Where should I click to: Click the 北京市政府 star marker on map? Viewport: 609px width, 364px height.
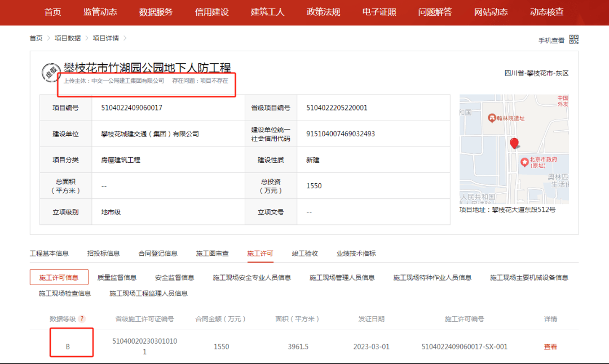coord(524,162)
